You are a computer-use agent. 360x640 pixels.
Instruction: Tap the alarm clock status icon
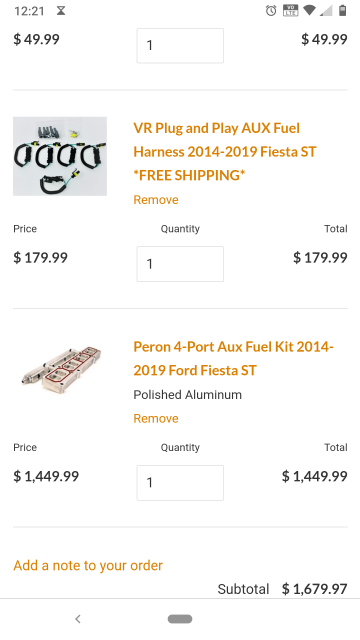(271, 11)
